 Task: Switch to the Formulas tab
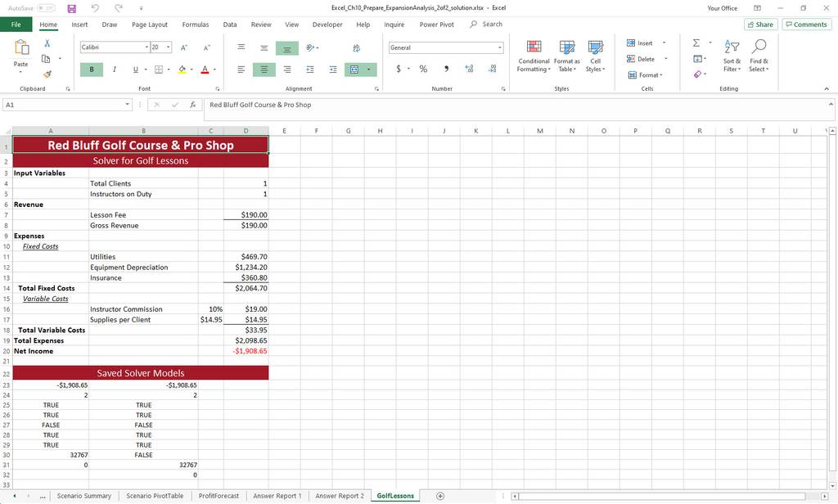tap(196, 25)
